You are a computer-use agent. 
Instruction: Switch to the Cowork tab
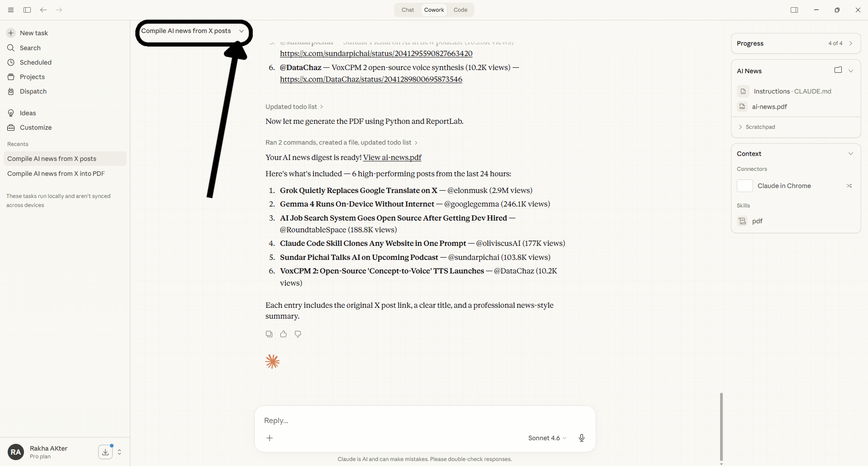(434, 10)
